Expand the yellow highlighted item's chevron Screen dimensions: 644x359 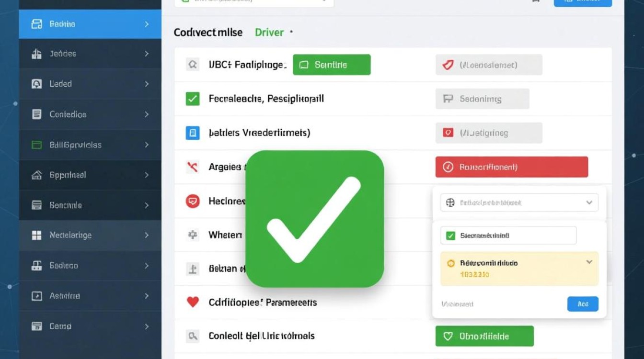click(589, 262)
